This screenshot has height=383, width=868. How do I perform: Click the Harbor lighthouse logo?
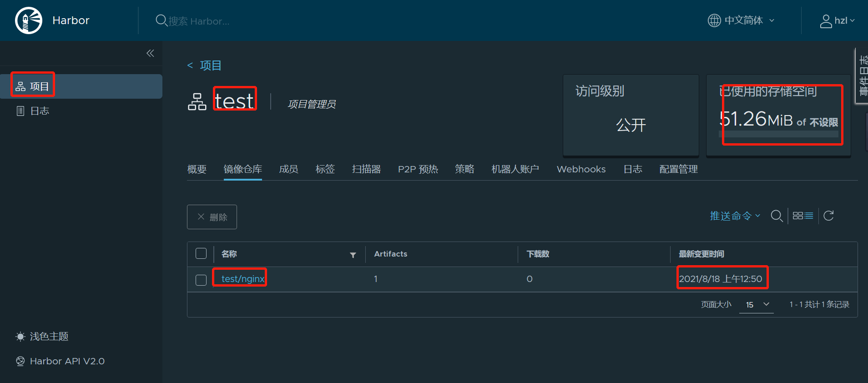point(29,20)
